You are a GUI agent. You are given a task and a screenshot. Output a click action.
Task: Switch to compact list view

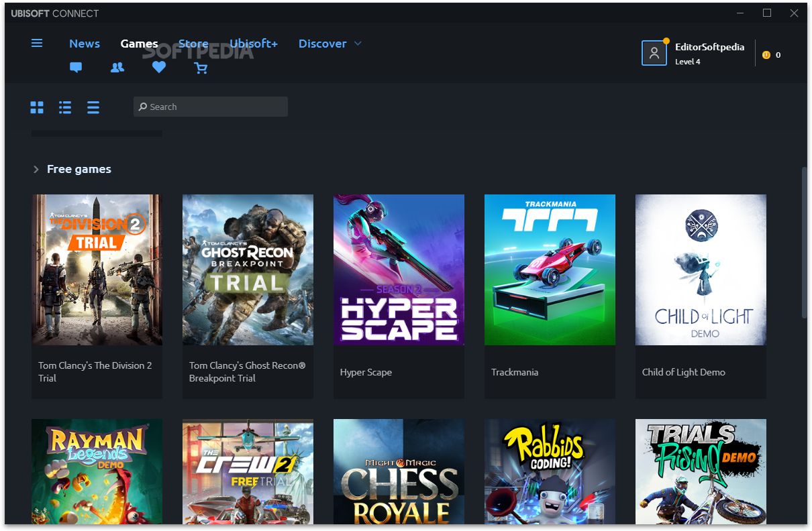(x=93, y=107)
